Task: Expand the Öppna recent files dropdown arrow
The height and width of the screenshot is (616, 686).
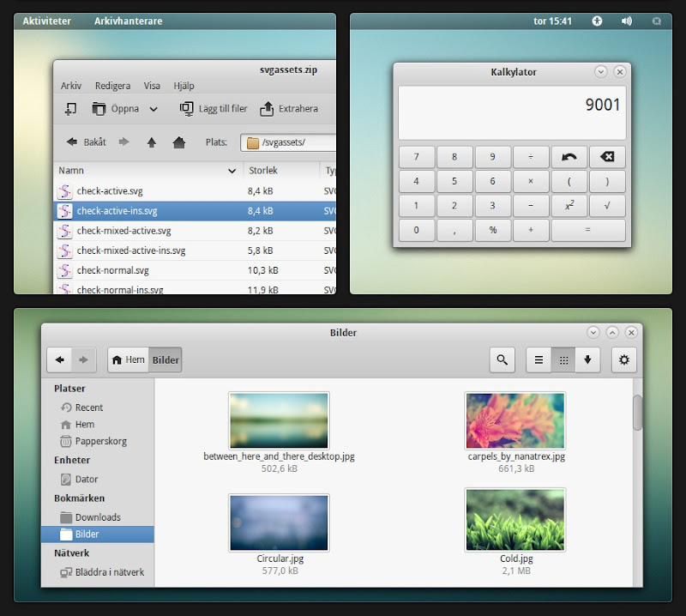Action: [x=153, y=109]
